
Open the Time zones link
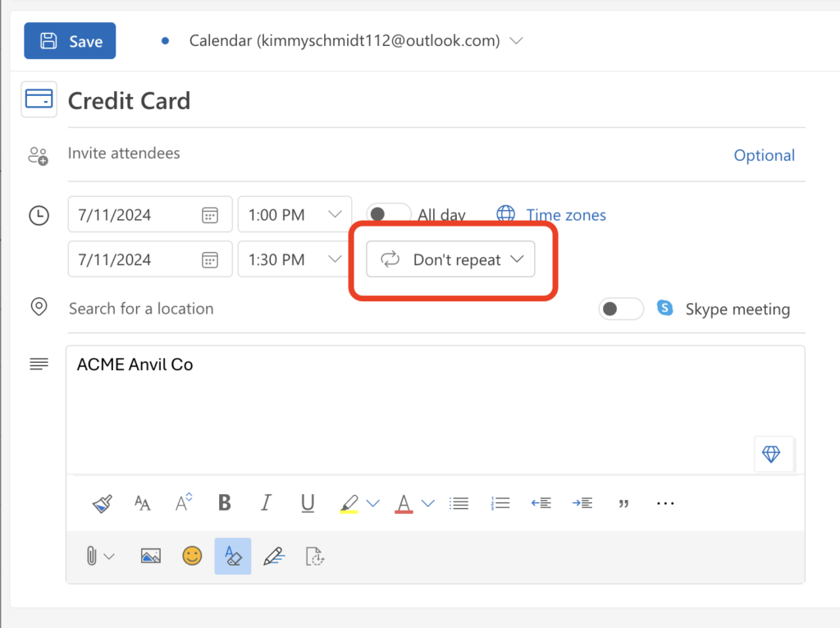[x=565, y=215]
